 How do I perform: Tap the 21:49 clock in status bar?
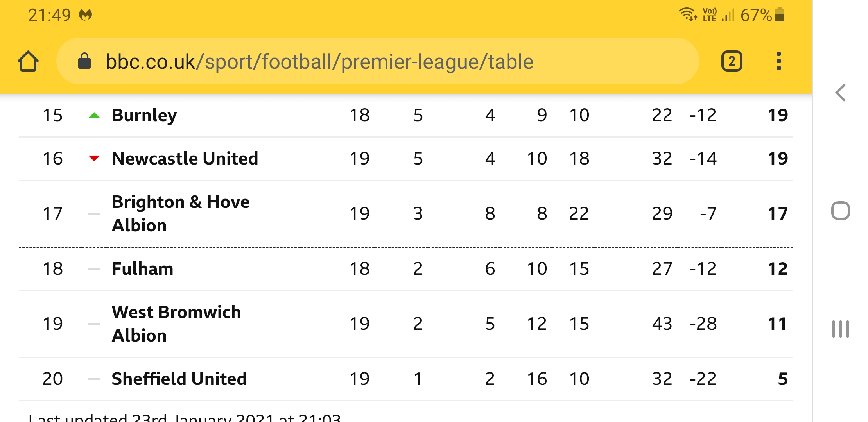tap(49, 15)
